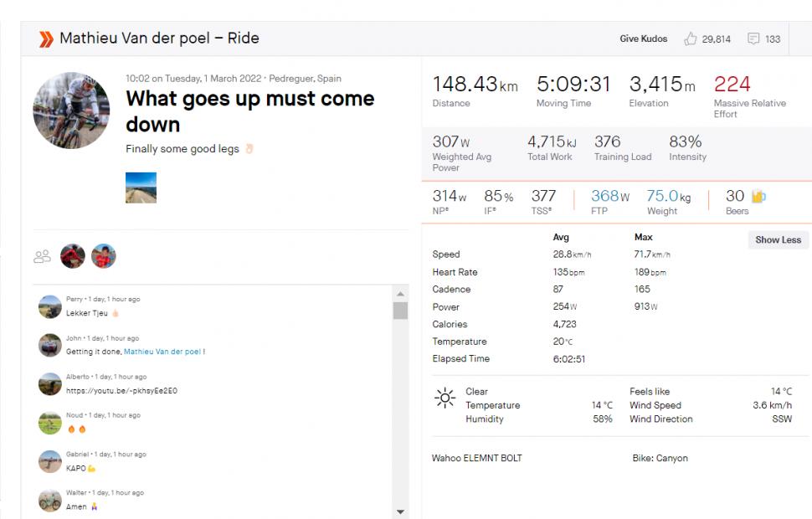Screen dimensions: 812x519
Task: Click the 29,814 kudos count
Action: pos(717,39)
